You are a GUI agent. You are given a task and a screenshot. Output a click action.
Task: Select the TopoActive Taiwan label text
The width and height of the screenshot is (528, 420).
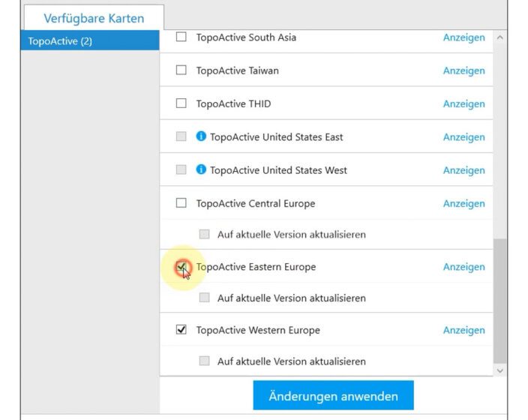(x=238, y=70)
